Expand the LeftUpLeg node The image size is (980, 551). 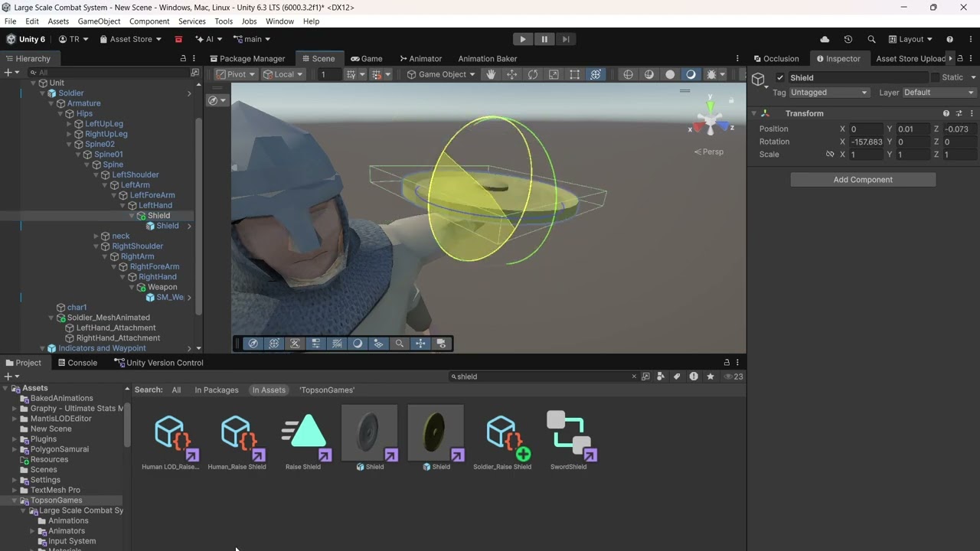pos(69,124)
